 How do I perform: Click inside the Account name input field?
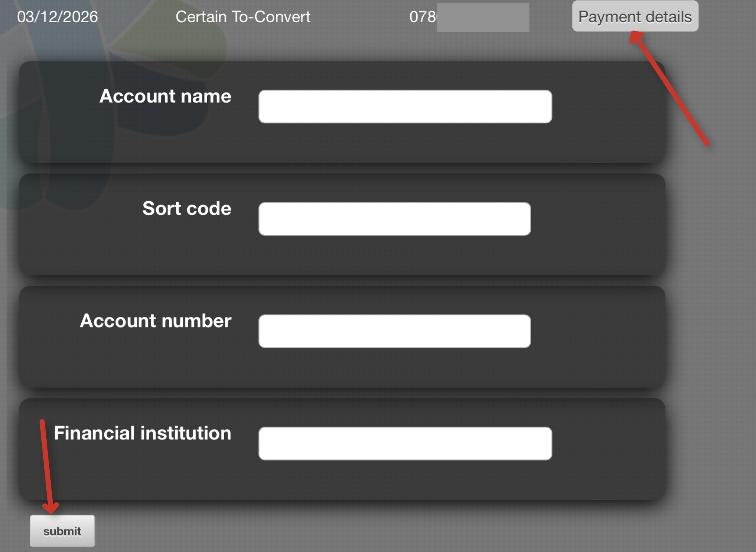tap(405, 106)
